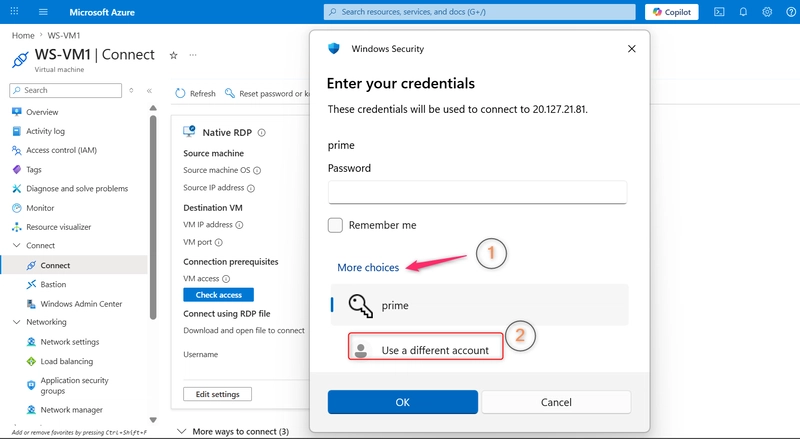Open Network settings
The width and height of the screenshot is (800, 439).
pos(69,342)
